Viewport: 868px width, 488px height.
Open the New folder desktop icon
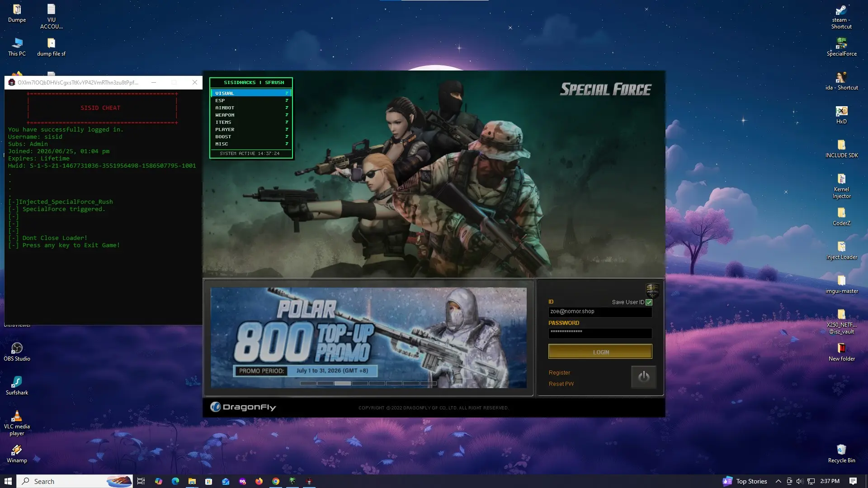coord(841,352)
